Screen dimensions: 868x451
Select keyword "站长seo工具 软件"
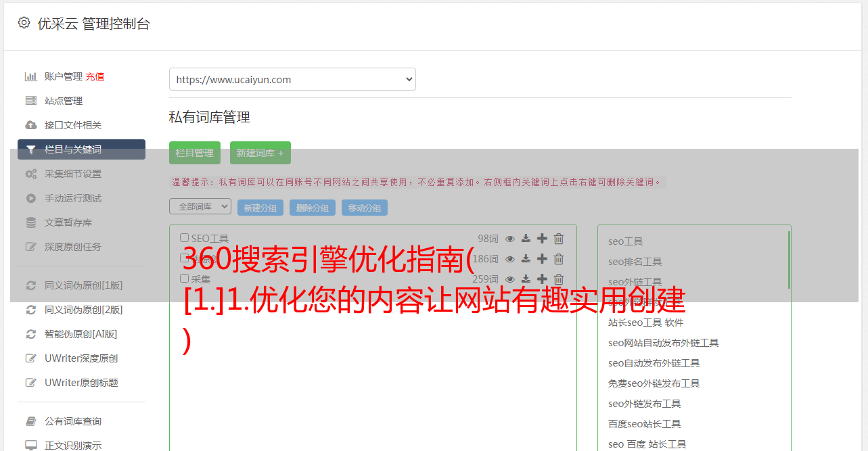[x=645, y=323]
